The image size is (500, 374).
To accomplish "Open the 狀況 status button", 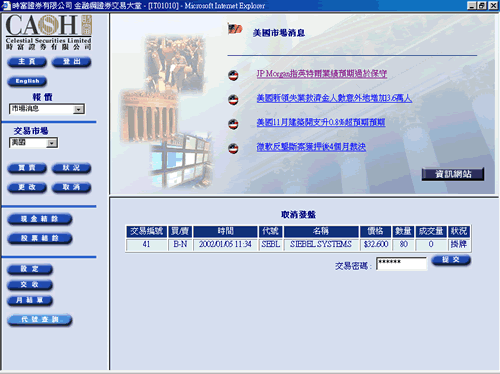I will (71, 168).
